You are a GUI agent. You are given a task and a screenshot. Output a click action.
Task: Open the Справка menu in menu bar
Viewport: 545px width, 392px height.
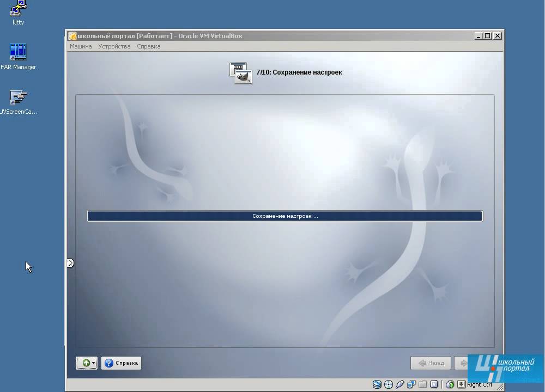click(x=148, y=46)
